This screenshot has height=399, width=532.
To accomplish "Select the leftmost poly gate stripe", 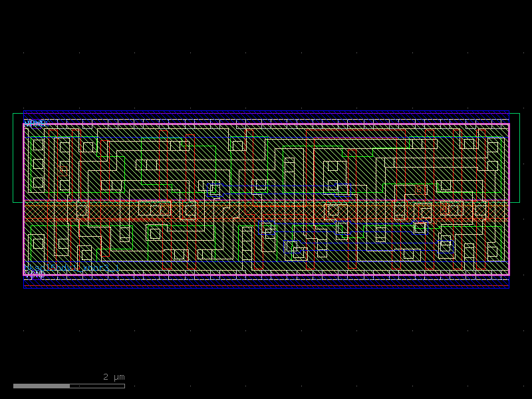I will click(x=59, y=166).
